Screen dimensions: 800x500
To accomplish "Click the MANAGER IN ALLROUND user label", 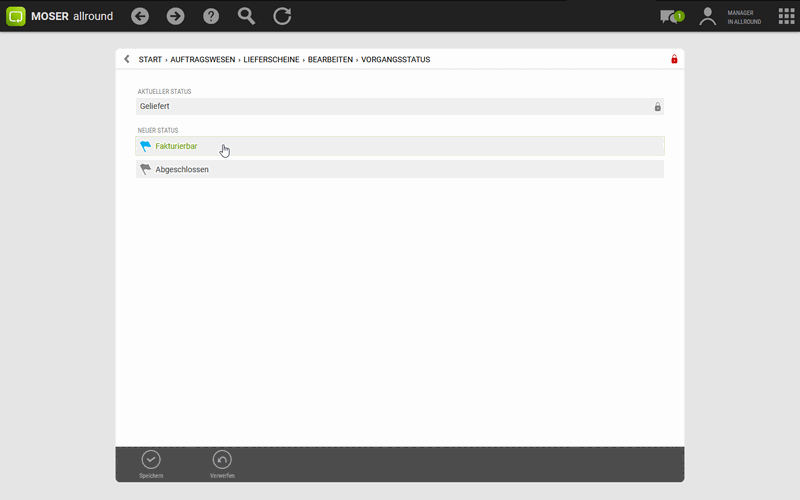I will coord(744,17).
